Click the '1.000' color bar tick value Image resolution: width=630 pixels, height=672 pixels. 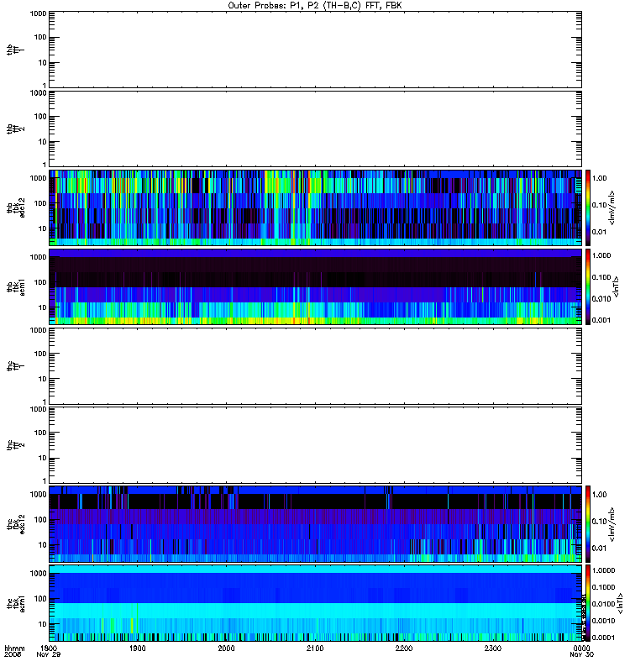click(601, 255)
